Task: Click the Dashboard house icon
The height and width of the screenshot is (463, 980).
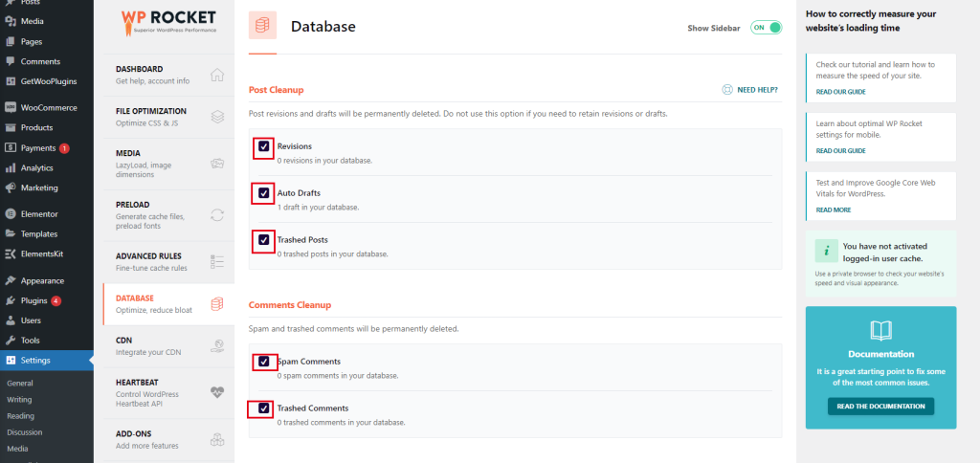Action: pyautogui.click(x=217, y=75)
